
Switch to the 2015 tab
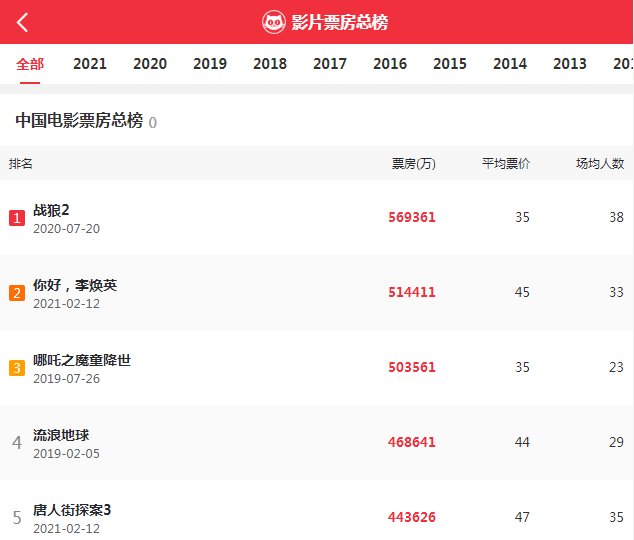point(450,64)
